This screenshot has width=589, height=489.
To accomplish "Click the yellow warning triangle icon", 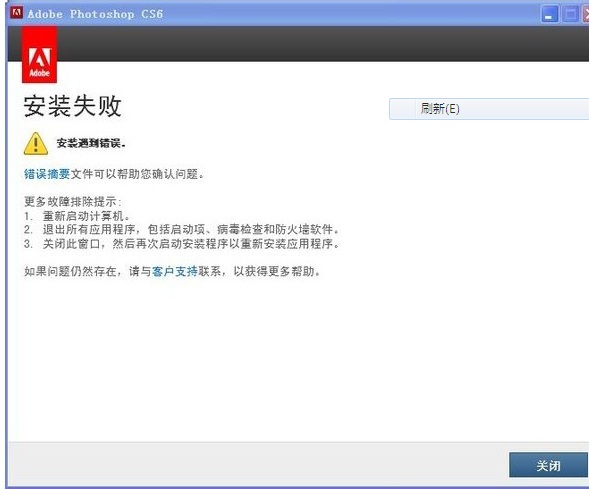I will click(x=36, y=143).
